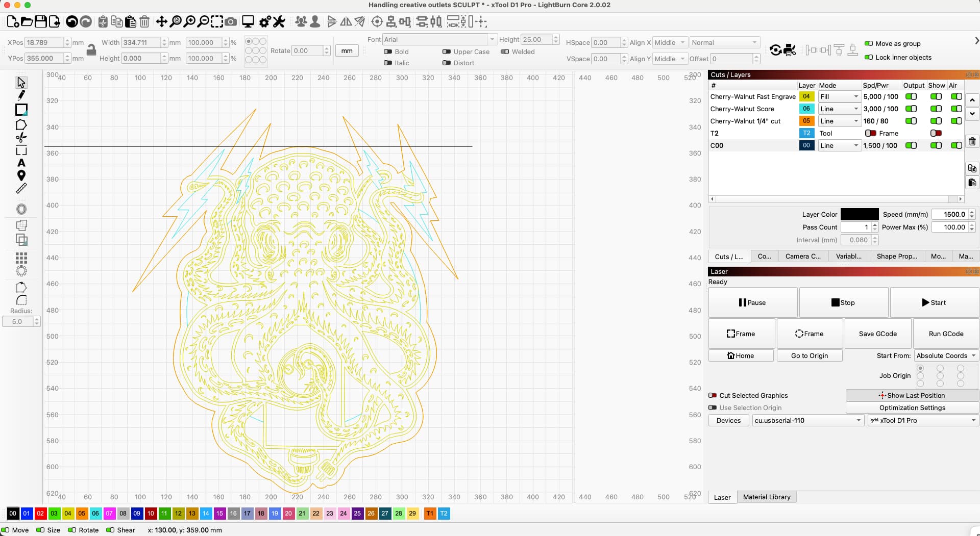This screenshot has height=536, width=980.
Task: Choose the Draw Lines pencil tool
Action: coord(21,95)
